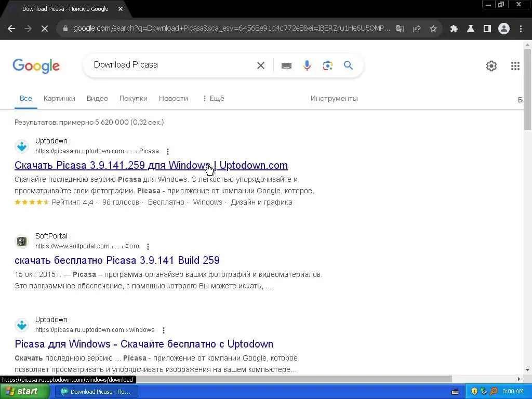Screen dimensions: 532x399
Task: Open Picasa для Windows - Скачайте бесплатно link
Action: coord(144,344)
